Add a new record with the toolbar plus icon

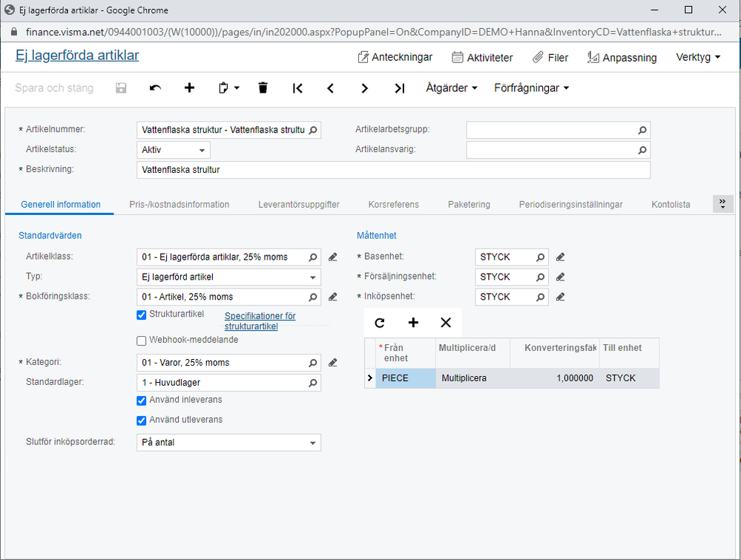(x=189, y=88)
